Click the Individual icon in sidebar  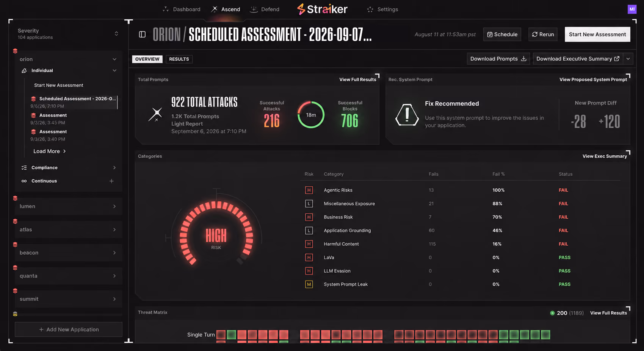[24, 70]
